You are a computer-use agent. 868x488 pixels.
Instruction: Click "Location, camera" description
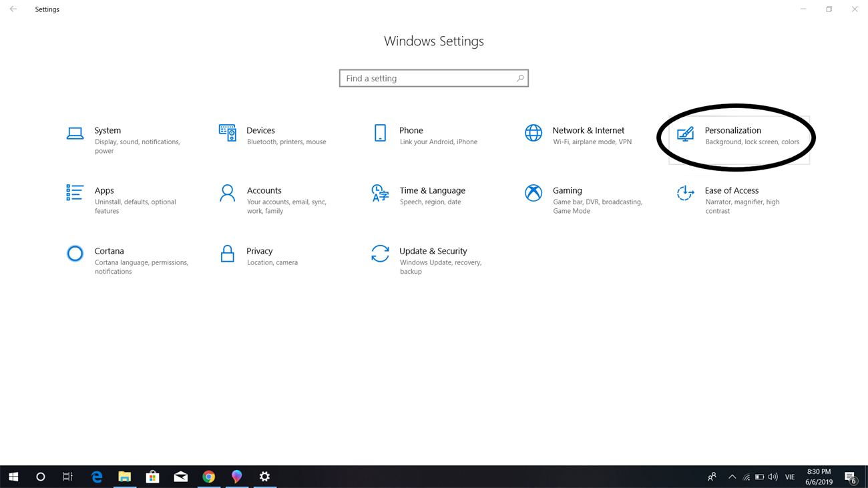tap(272, 262)
